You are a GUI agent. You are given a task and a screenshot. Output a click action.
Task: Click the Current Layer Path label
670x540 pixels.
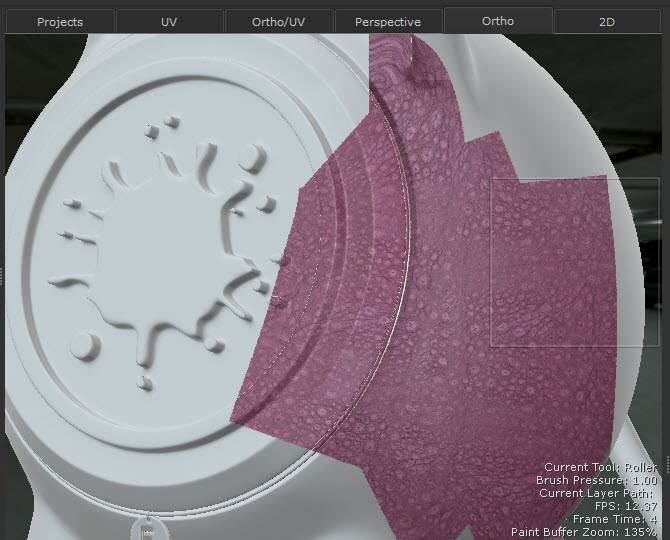tap(596, 493)
